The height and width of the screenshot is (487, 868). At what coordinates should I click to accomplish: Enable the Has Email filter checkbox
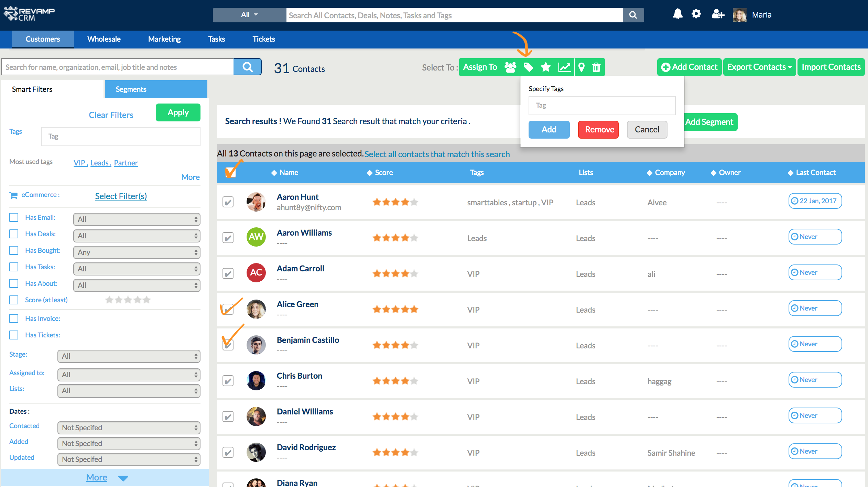pos(14,217)
